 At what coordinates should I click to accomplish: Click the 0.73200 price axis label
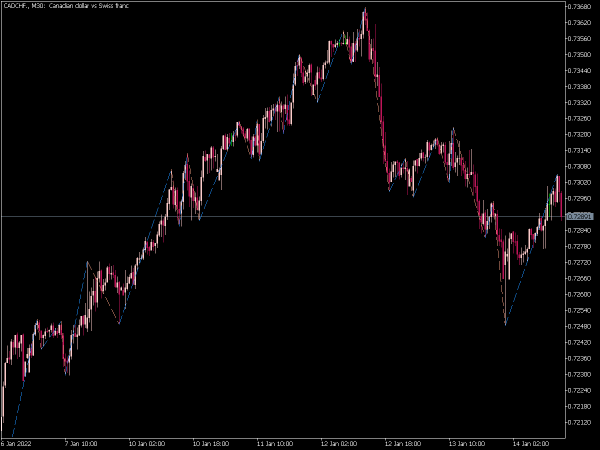pos(580,135)
